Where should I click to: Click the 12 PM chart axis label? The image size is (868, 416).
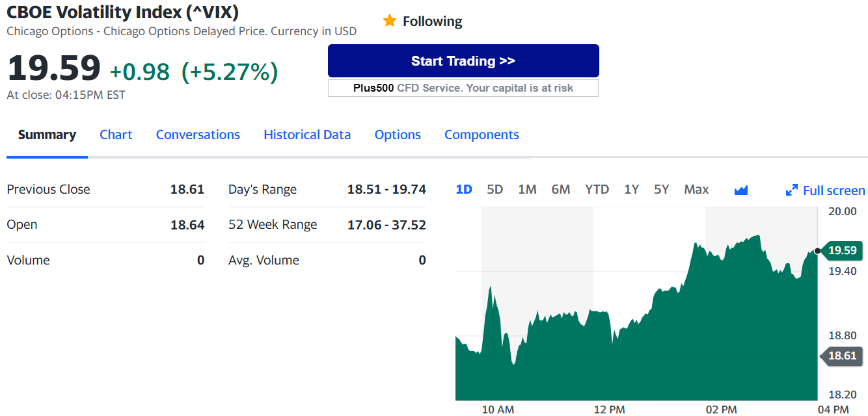click(609, 409)
